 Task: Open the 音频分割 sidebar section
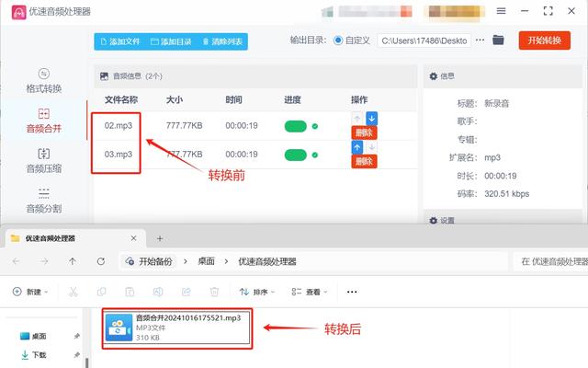[x=44, y=201]
